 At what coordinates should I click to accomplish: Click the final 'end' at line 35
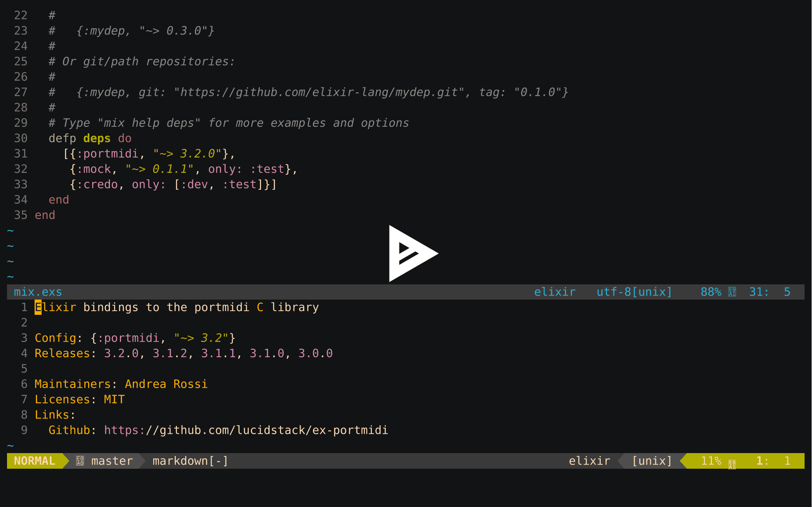coord(45,215)
